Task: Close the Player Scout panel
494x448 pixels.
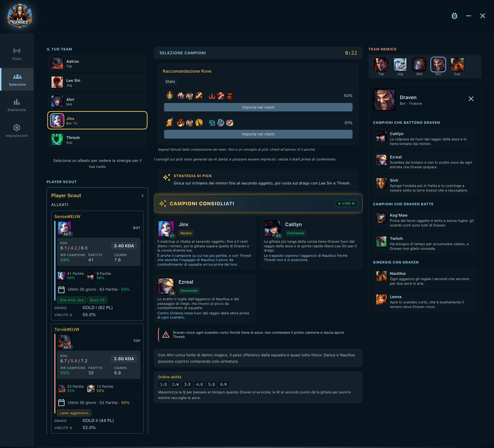Action: [x=142, y=196]
